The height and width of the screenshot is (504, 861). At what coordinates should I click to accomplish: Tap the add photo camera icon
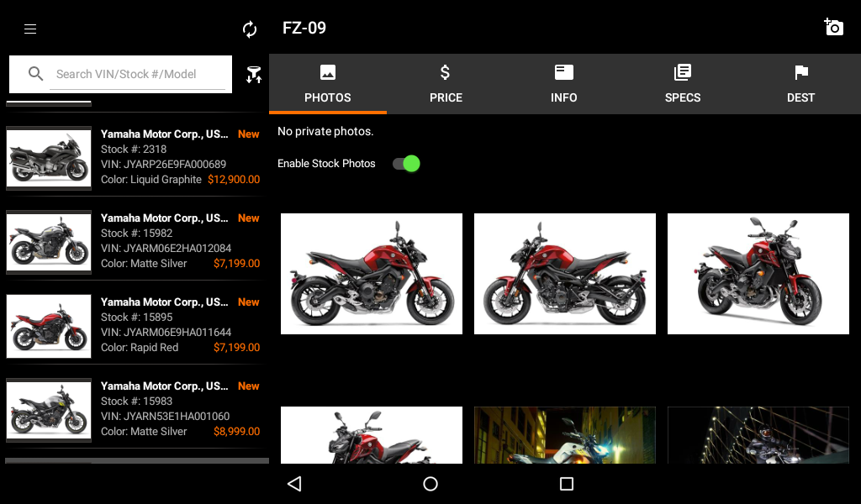pos(833,27)
